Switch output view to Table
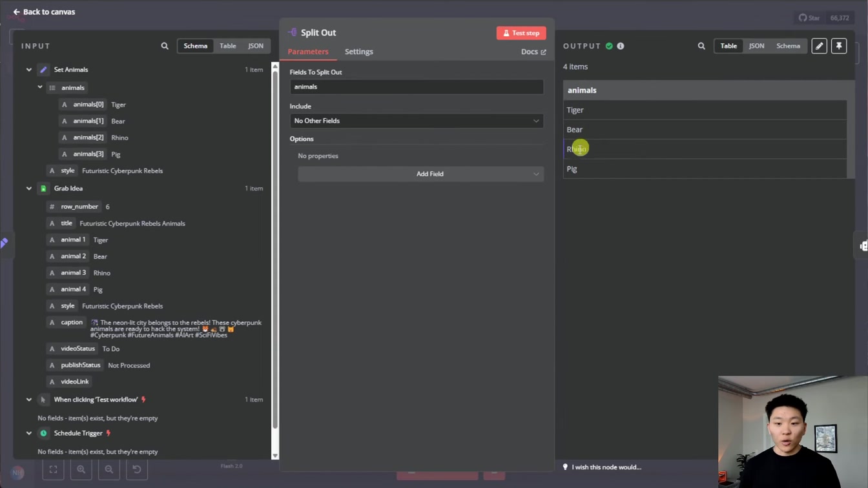 pyautogui.click(x=728, y=46)
